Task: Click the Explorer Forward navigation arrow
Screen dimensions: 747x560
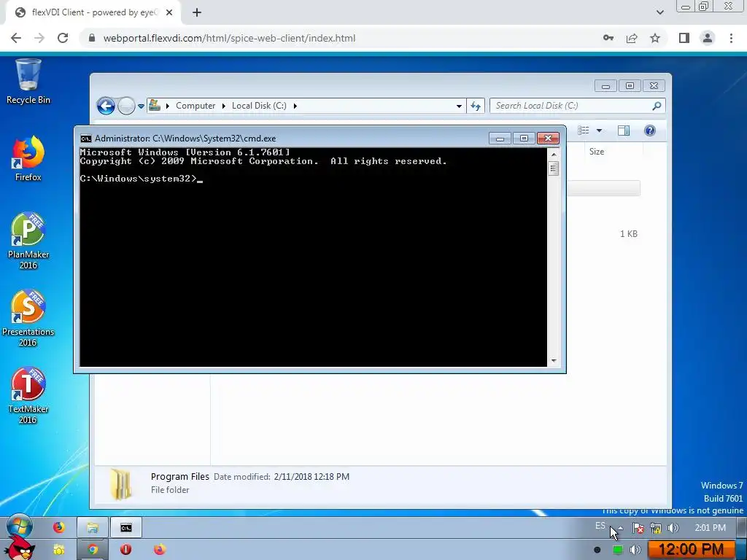Action: (x=126, y=106)
